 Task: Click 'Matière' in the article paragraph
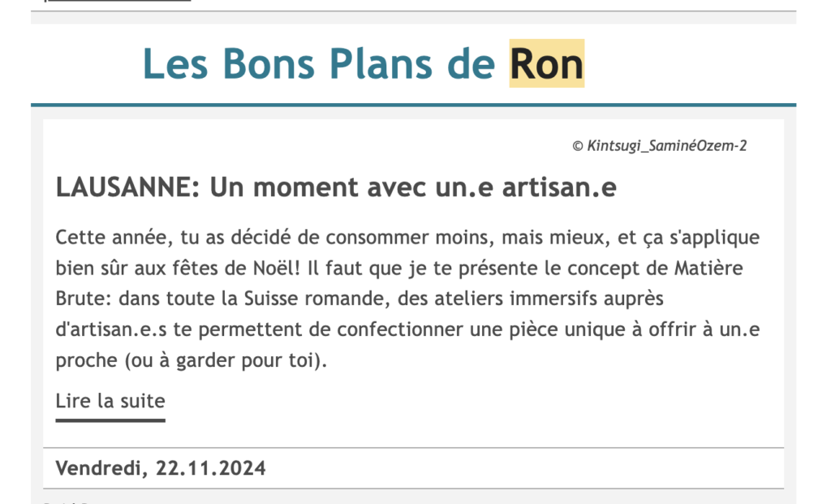pyautogui.click(x=708, y=268)
